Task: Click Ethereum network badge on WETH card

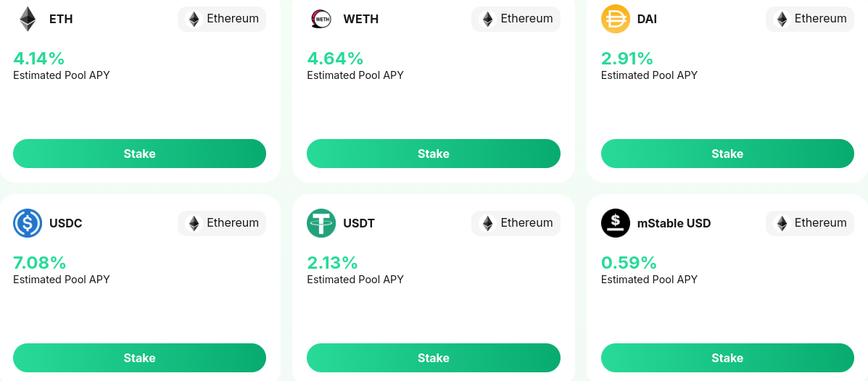Action: (x=516, y=19)
